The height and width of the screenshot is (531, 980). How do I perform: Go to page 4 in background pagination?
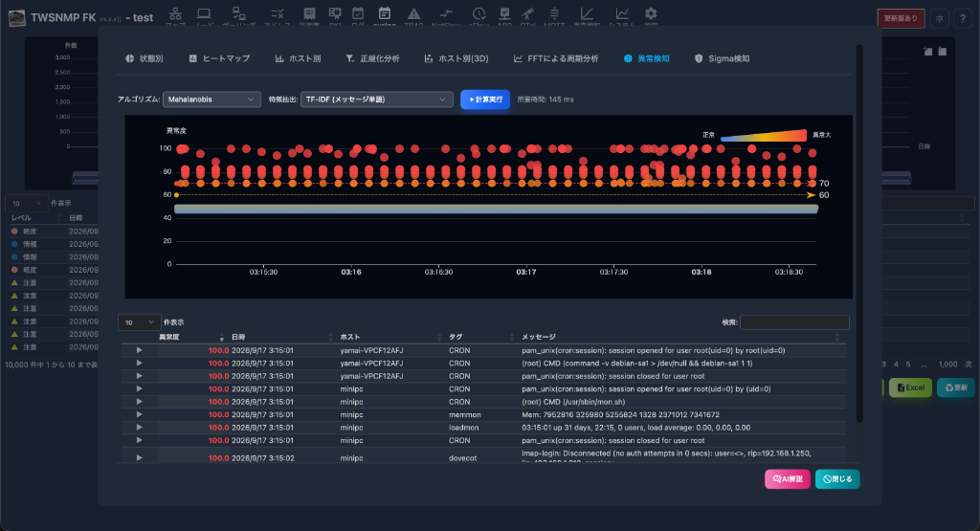coord(896,365)
